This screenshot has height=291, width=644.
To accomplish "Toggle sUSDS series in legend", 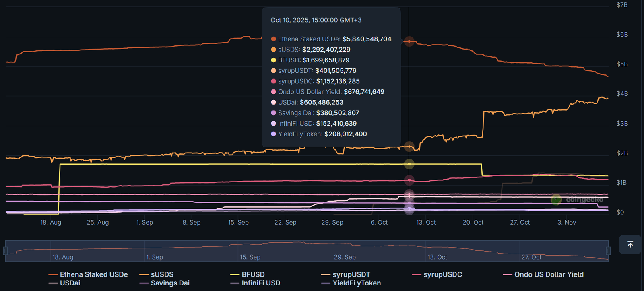I will tap(157, 274).
